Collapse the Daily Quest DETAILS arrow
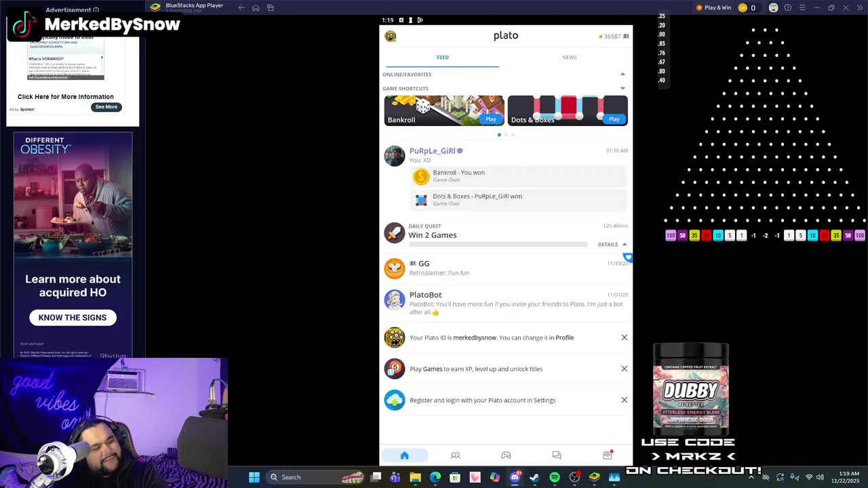Viewport: 868px width, 488px height. point(625,245)
